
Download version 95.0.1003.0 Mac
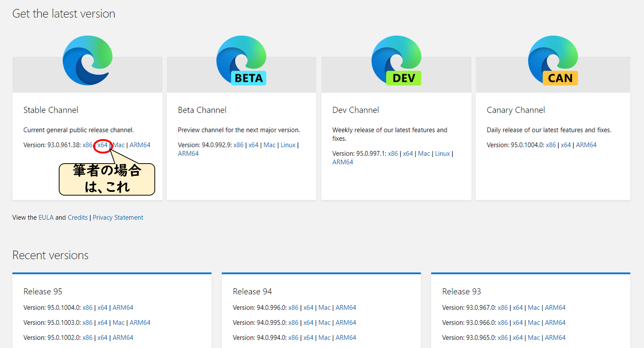pyautogui.click(x=119, y=323)
